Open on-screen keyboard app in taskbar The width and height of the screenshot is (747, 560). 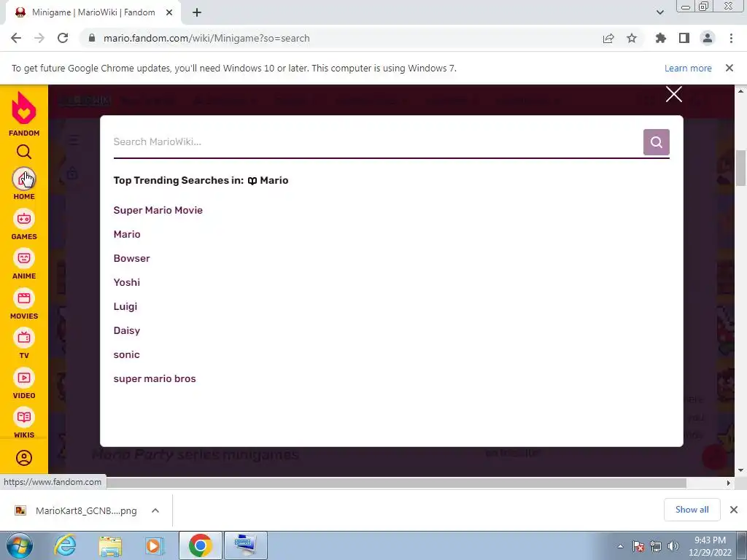point(245,545)
